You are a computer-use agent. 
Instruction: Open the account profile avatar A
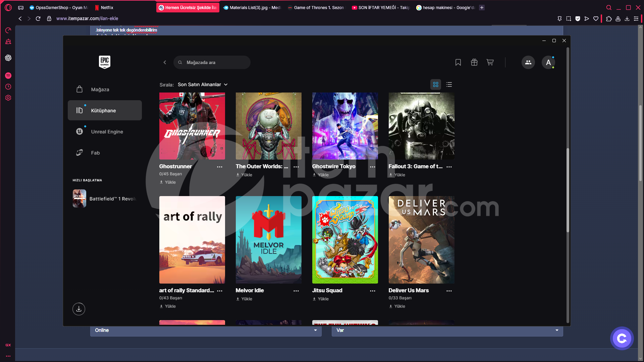[548, 62]
